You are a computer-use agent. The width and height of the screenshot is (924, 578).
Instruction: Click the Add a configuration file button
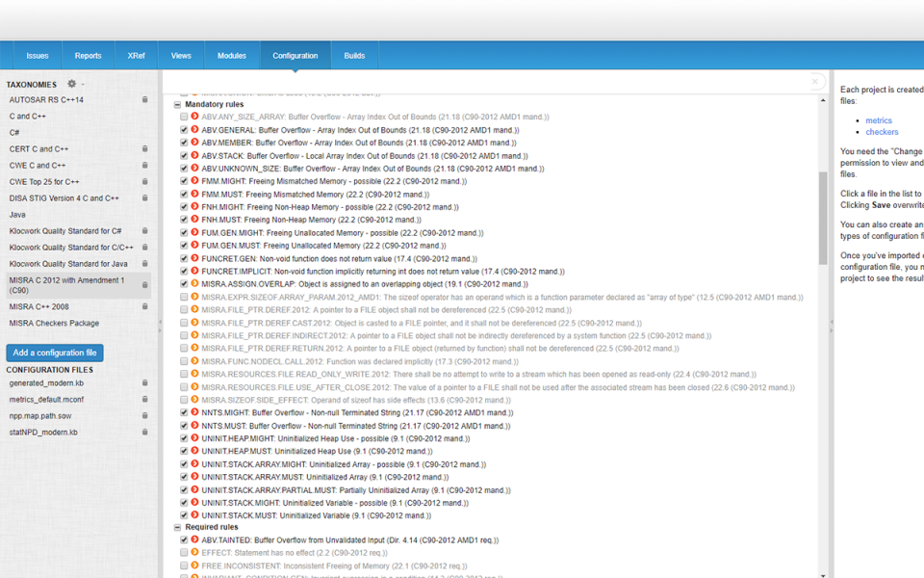(x=54, y=352)
